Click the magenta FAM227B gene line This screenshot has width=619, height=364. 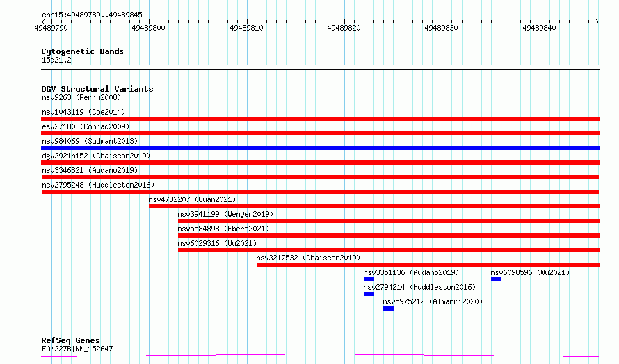[x=320, y=356]
